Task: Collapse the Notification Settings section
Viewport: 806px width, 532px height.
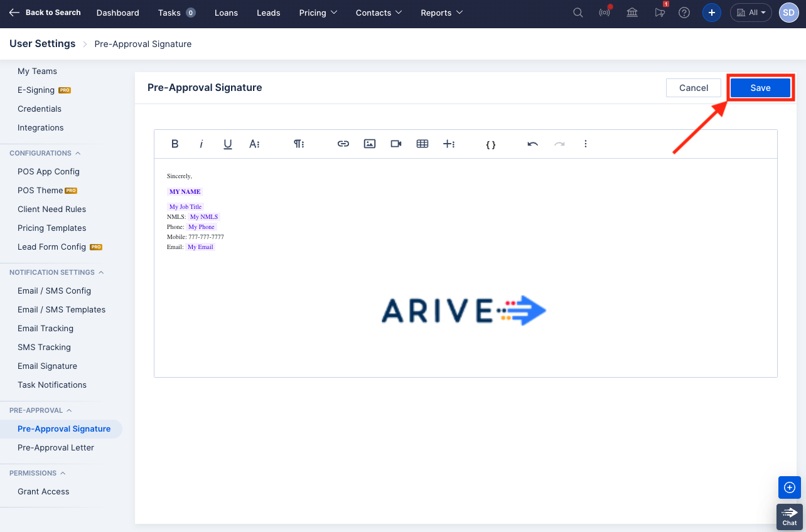Action: [x=56, y=272]
